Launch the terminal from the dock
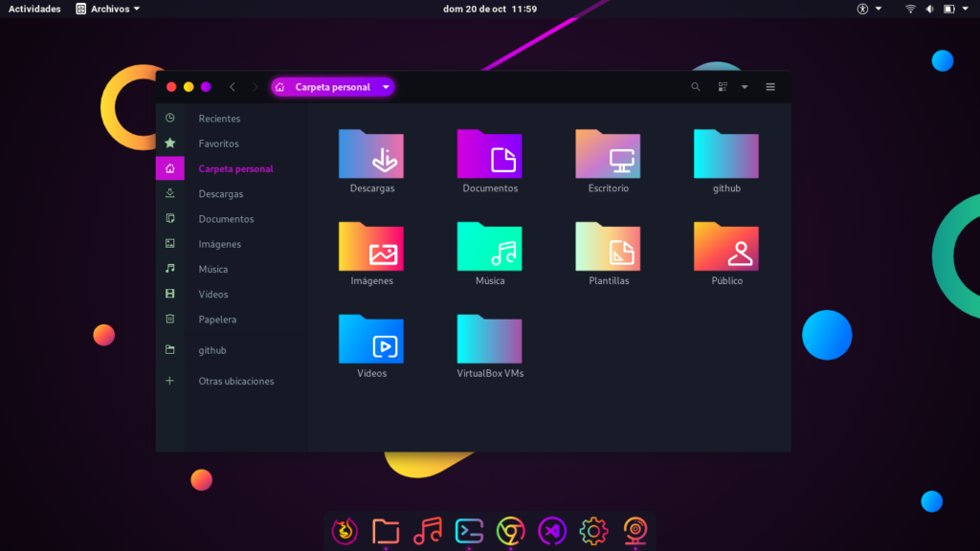Viewport: 980px width, 551px height. tap(469, 531)
